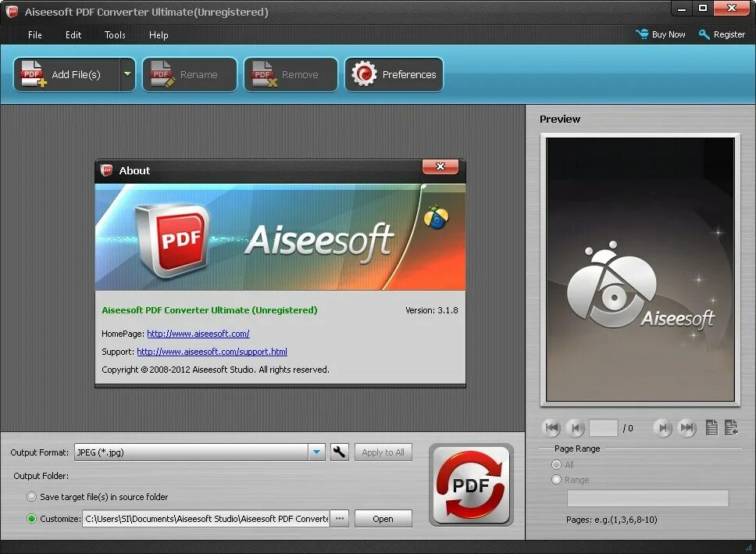Click the page export icon beside navigation
The height and width of the screenshot is (554, 756).
(732, 427)
